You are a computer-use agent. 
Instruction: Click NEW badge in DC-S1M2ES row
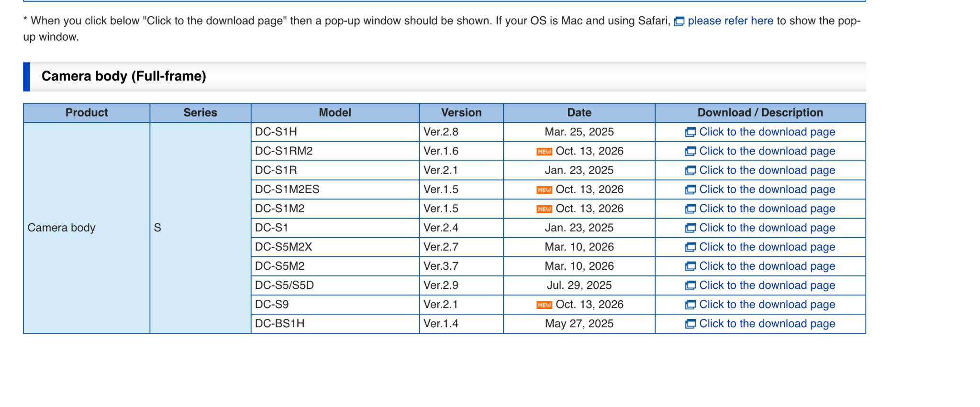pos(544,190)
